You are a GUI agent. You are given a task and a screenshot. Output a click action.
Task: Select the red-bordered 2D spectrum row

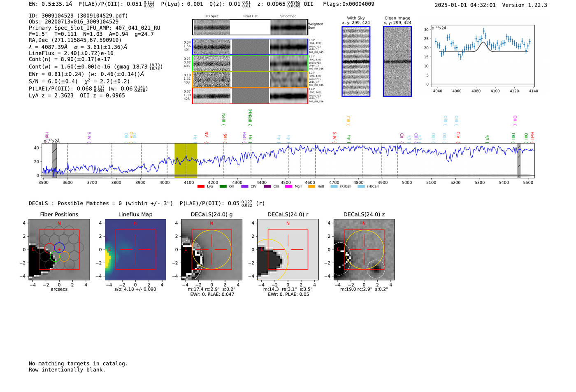pos(250,96)
